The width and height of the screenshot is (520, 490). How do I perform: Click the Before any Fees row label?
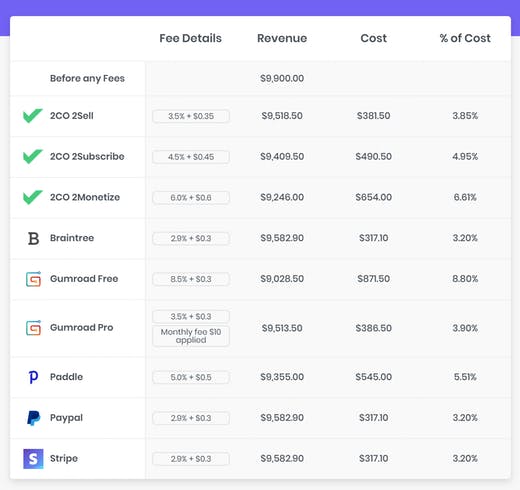(87, 78)
